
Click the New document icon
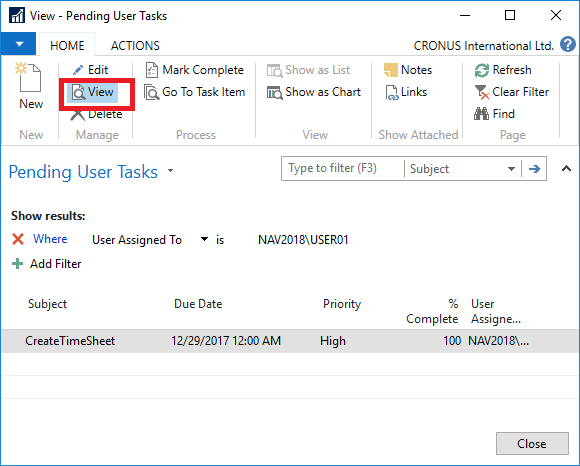[28, 78]
